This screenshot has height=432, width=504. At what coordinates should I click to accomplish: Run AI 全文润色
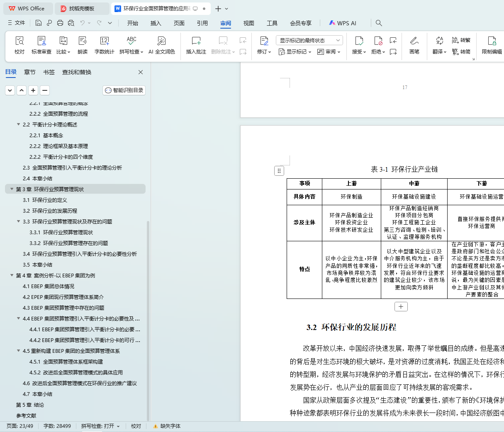(x=162, y=45)
